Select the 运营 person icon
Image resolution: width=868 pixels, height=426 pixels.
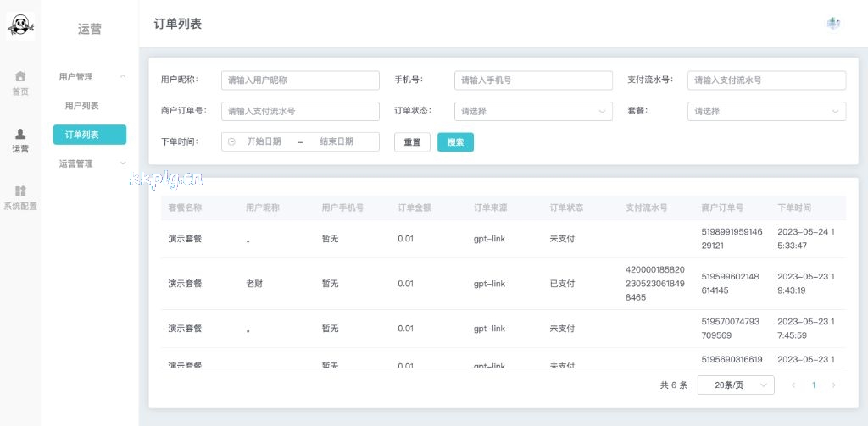click(20, 134)
